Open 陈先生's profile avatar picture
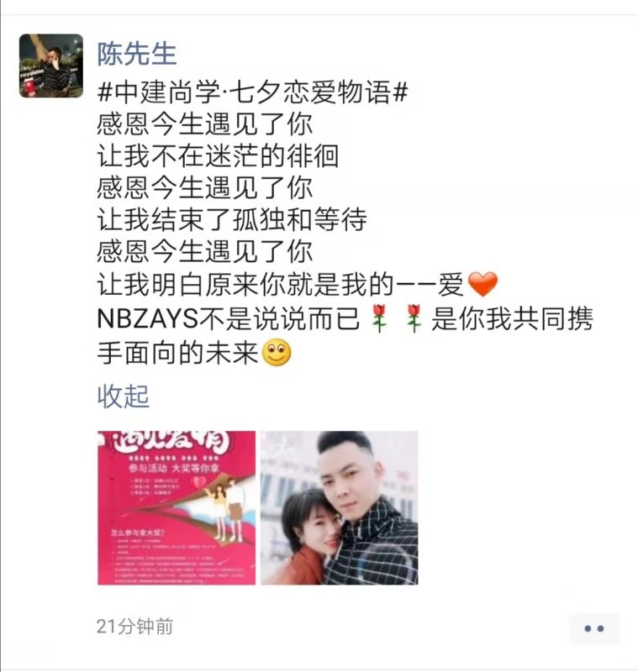638x672 pixels. pos(51,66)
